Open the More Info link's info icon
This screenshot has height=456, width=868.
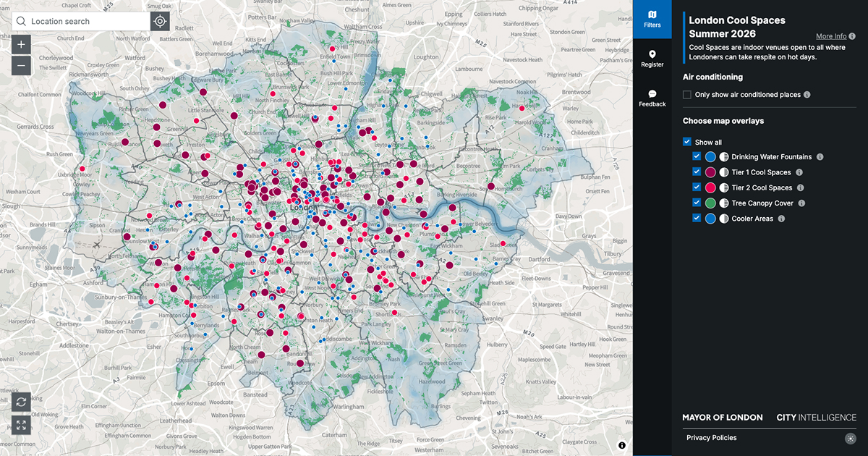pos(852,36)
